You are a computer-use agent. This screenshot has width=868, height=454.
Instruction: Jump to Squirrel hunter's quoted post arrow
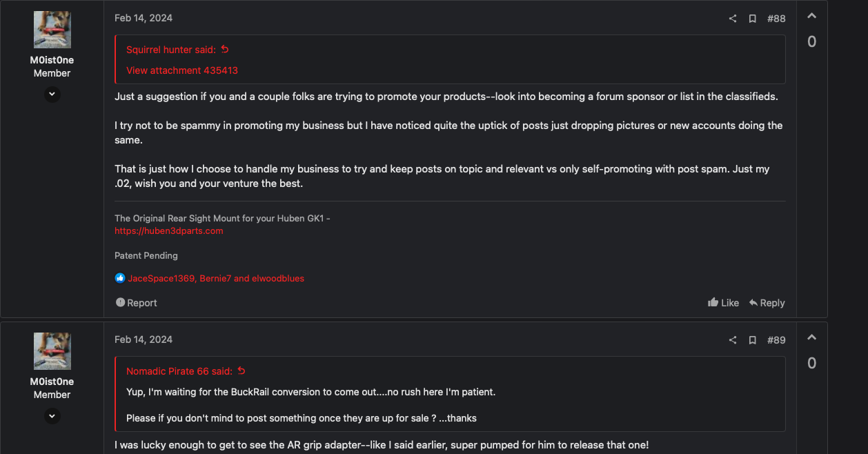225,50
